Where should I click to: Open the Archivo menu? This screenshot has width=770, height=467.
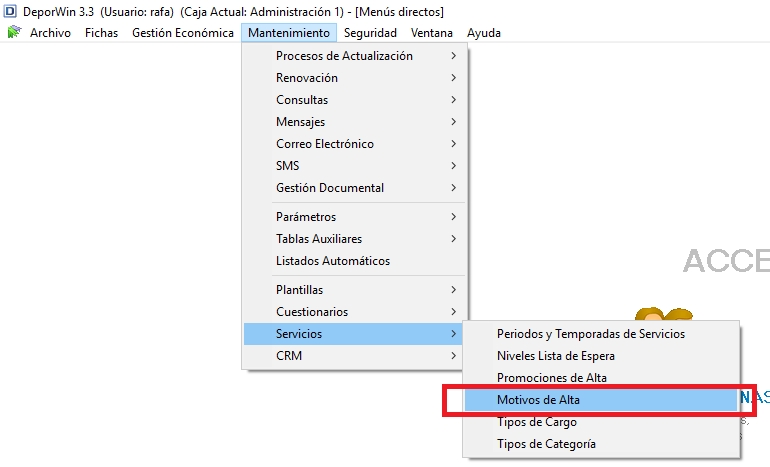pyautogui.click(x=50, y=33)
